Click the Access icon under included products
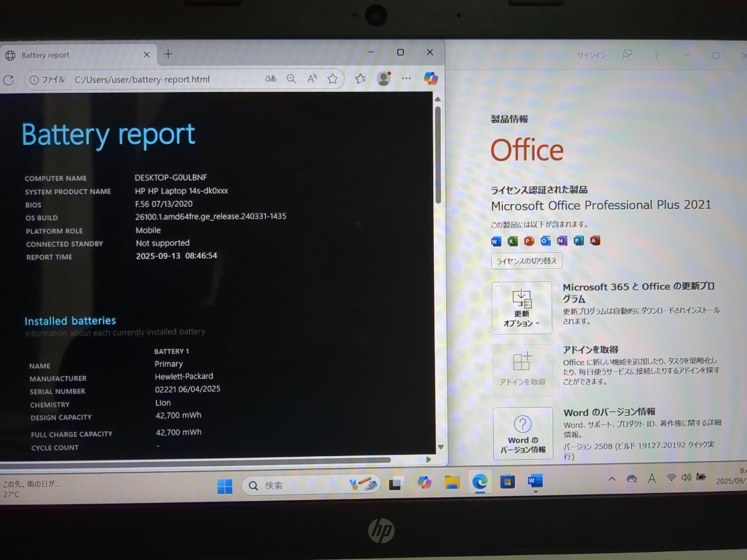The height and width of the screenshot is (560, 747). (x=594, y=241)
